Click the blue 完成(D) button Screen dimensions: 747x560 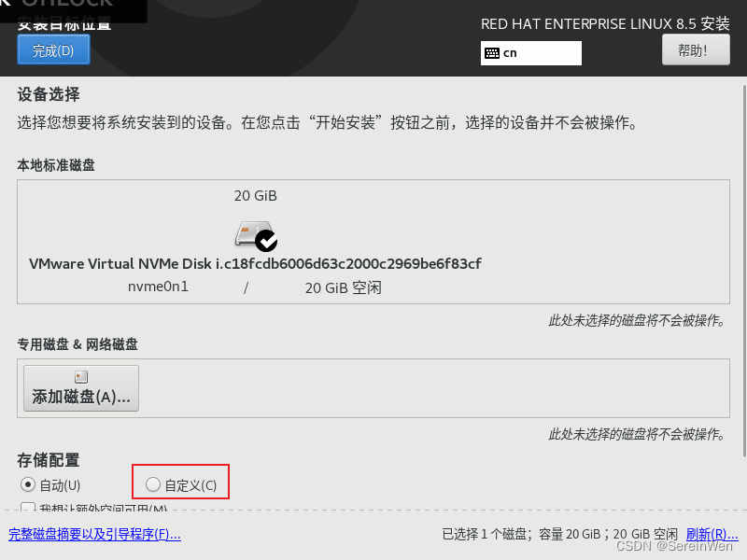pos(53,50)
